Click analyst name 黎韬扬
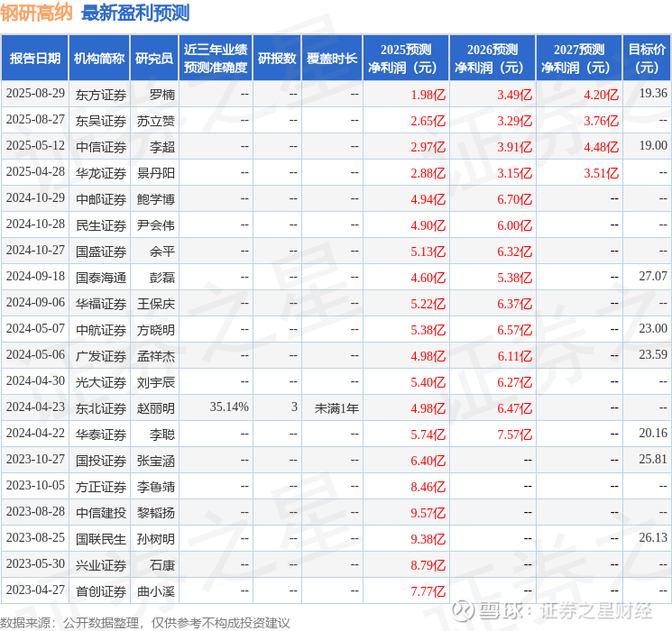 tap(155, 513)
